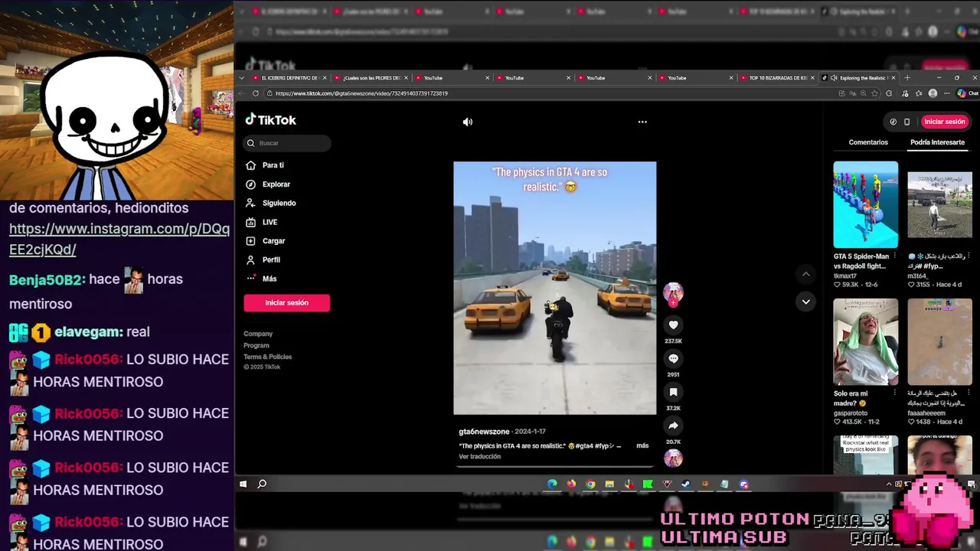This screenshot has height=551, width=980.
Task: Close the EL ICEBERG DEFINITIVO tab
Action: pyautogui.click(x=325, y=78)
